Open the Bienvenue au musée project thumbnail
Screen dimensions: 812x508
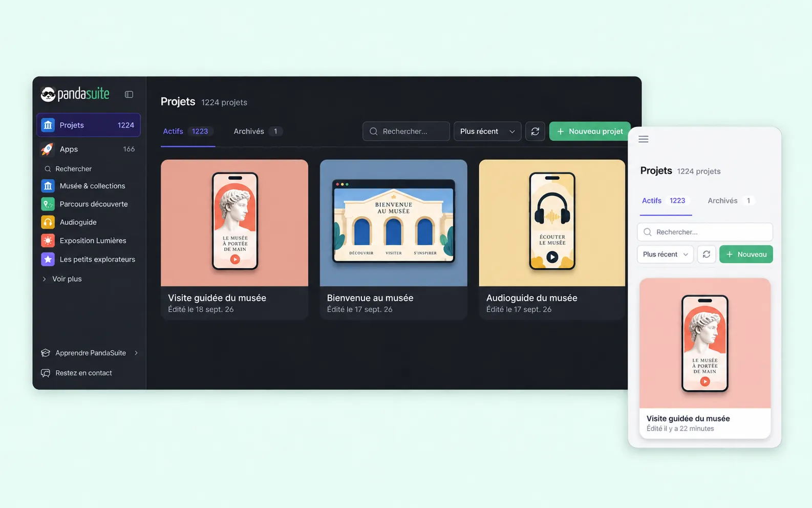point(393,223)
